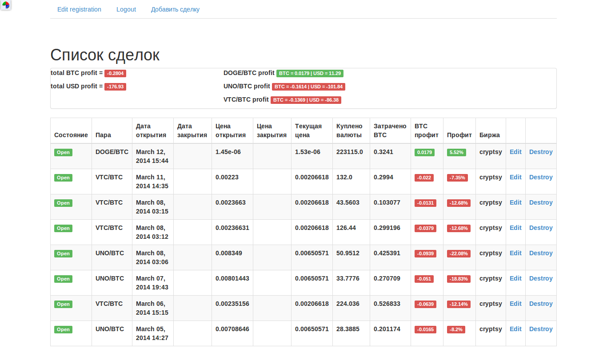
Task: Edit the UNO/BTC March 08 03:06 trade
Action: click(515, 253)
